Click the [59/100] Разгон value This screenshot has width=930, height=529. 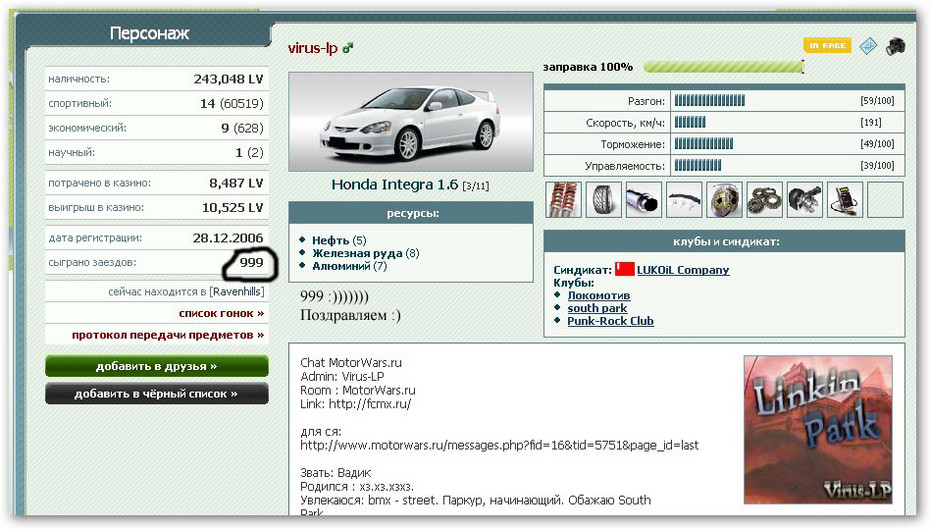[877, 101]
